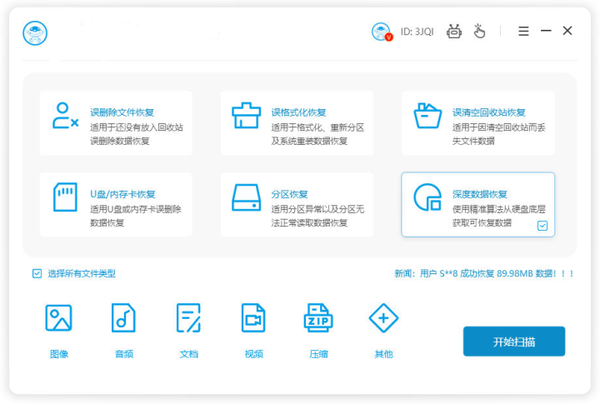Toggle checkmark on 深度数据恢复 card
Image resolution: width=600 pixels, height=404 pixels.
[x=542, y=226]
